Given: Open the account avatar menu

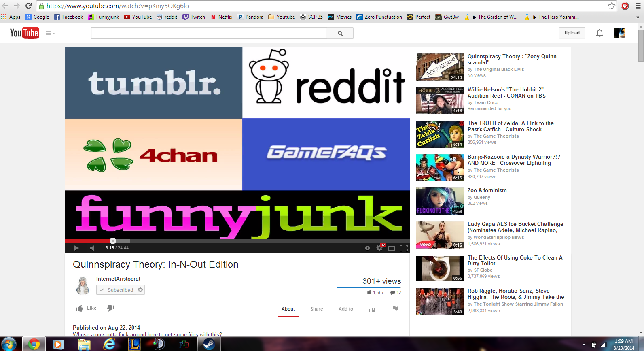Looking at the screenshot, I should (619, 33).
